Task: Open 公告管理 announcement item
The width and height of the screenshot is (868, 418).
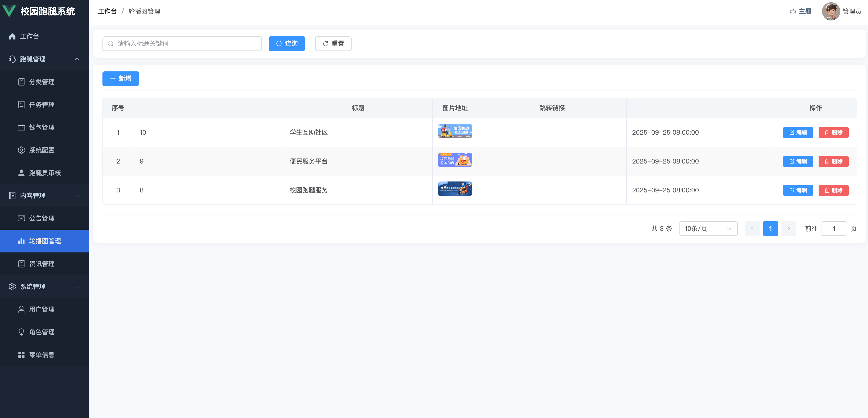Action: pos(41,218)
